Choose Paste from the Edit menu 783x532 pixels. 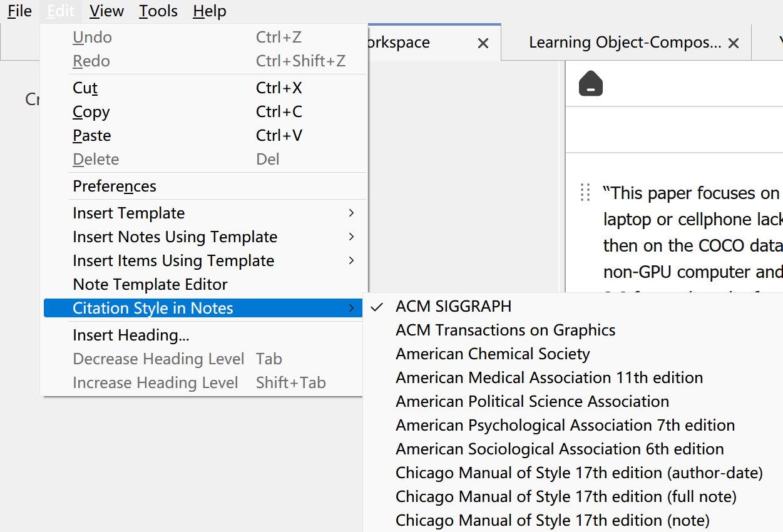click(x=204, y=136)
